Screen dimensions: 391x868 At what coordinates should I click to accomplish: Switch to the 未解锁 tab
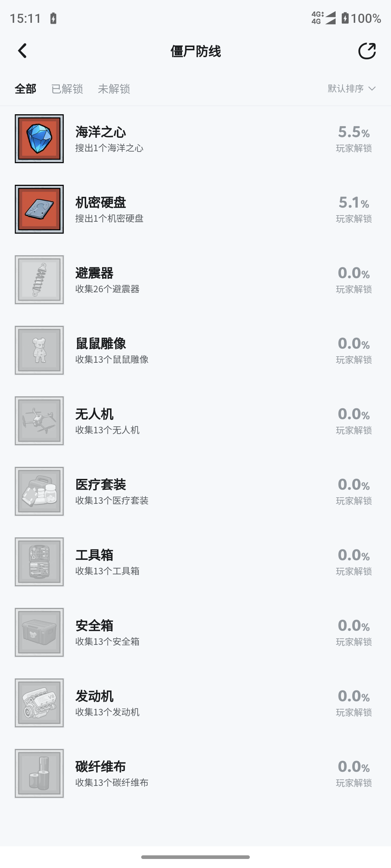point(114,89)
